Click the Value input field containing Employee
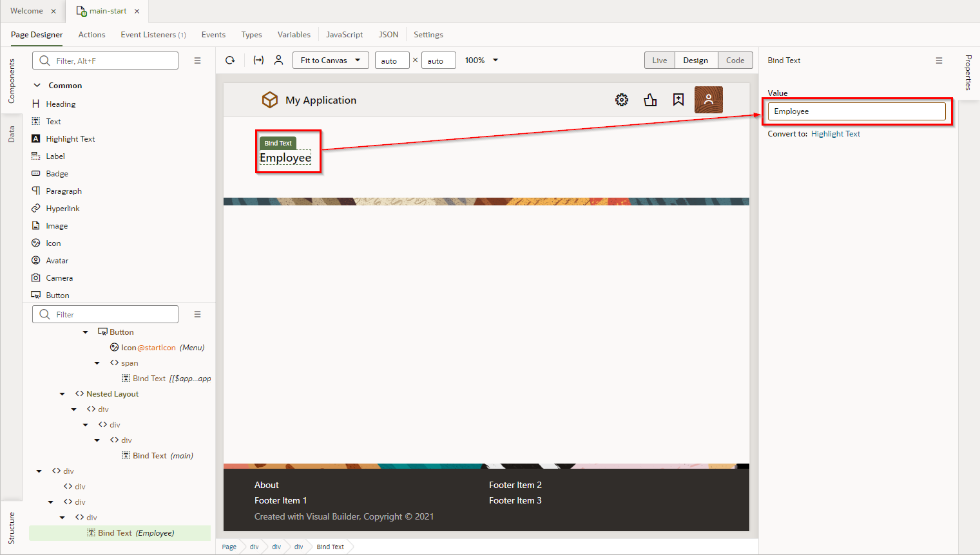The height and width of the screenshot is (555, 980). [856, 111]
